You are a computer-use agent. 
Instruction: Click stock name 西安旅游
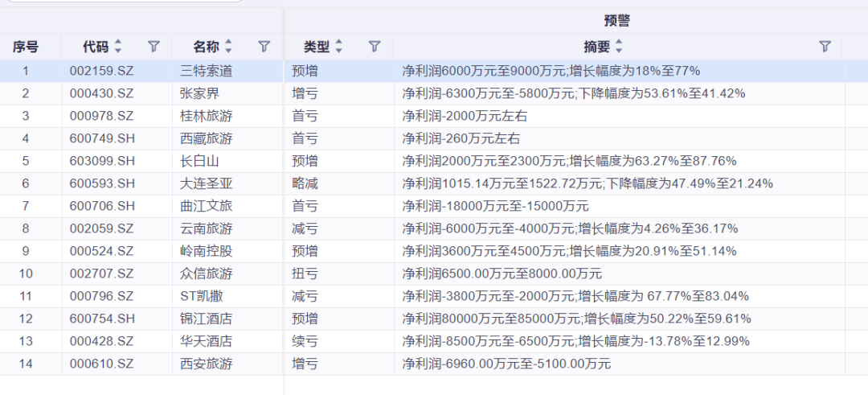click(x=206, y=364)
